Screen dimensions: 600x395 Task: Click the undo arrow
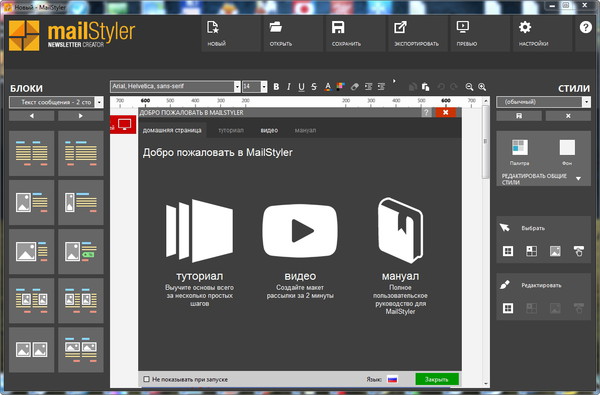click(441, 87)
